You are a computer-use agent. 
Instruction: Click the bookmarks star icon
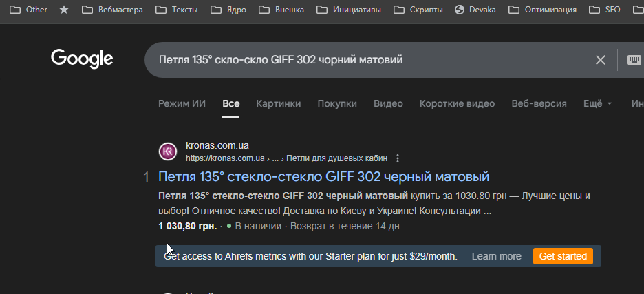[x=64, y=10]
